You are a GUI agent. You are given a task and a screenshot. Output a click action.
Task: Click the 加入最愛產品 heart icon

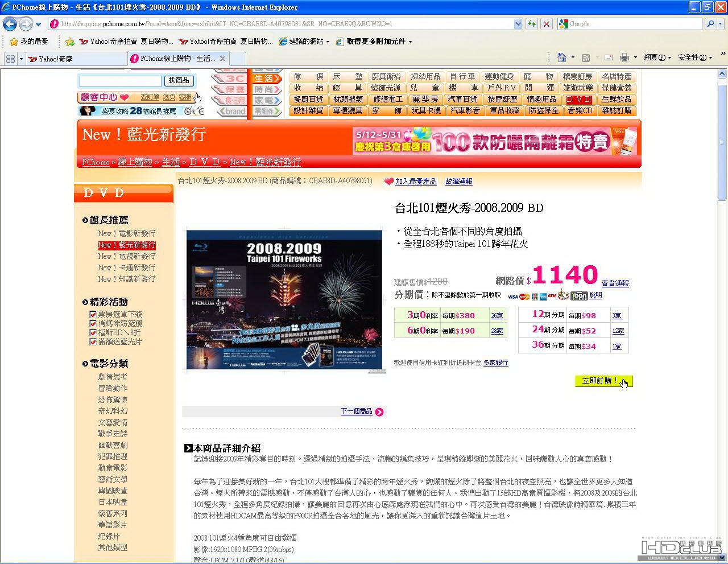pyautogui.click(x=389, y=182)
